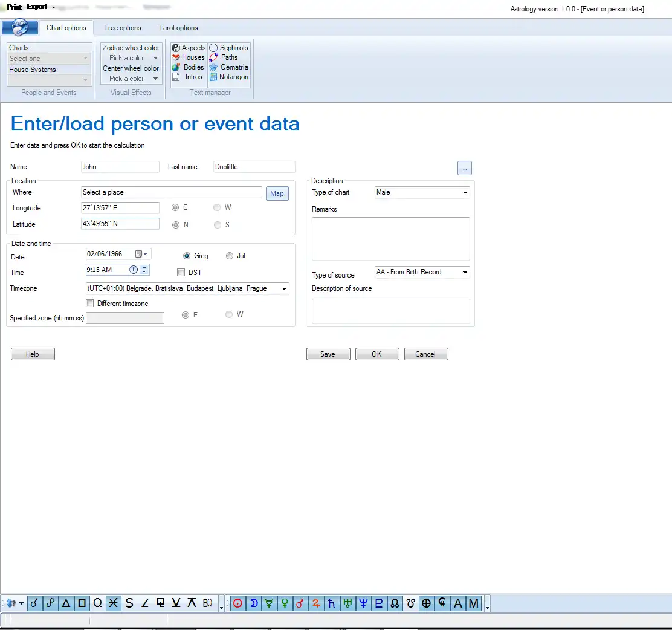Click the Save button

tap(328, 354)
